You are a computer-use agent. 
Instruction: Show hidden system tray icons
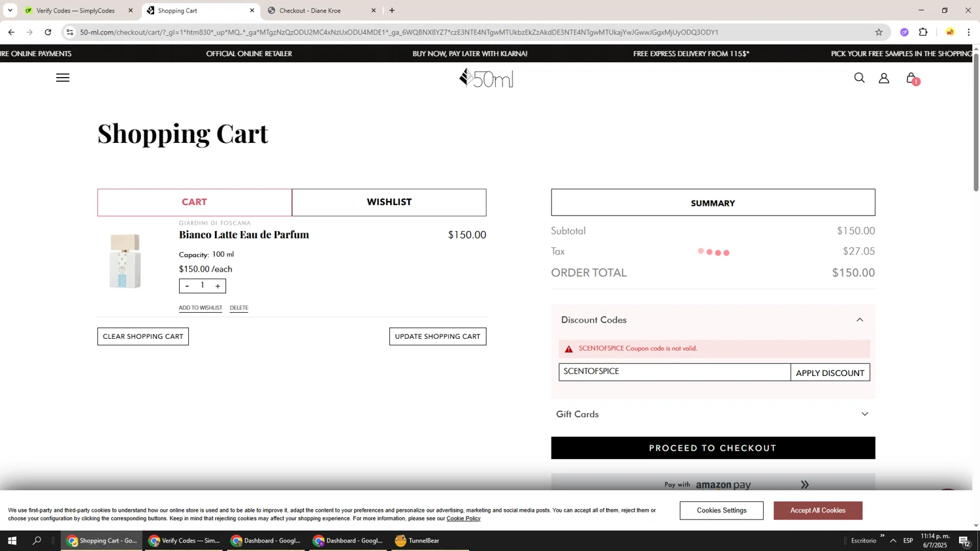(x=893, y=541)
